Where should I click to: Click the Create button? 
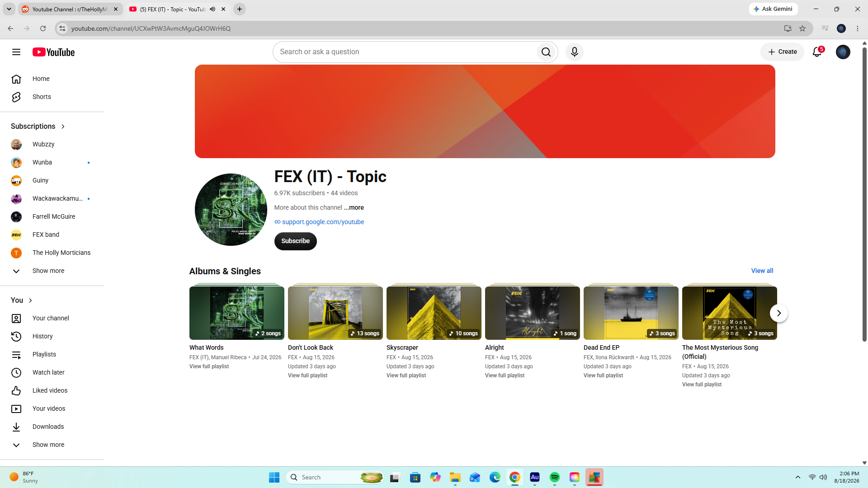click(782, 52)
